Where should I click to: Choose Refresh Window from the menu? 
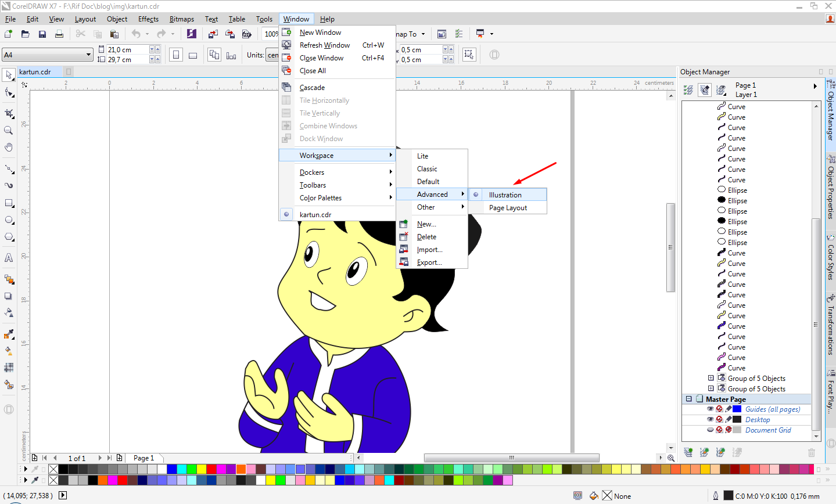pos(324,45)
